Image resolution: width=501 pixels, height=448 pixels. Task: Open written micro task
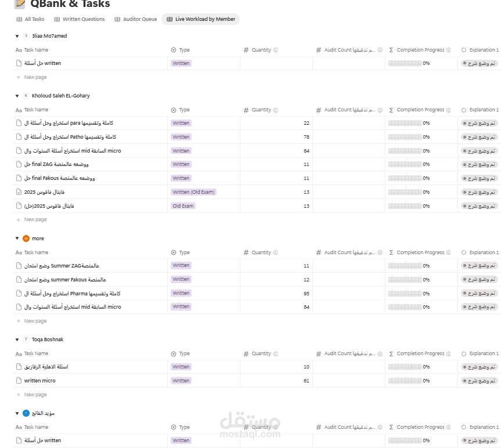40,381
